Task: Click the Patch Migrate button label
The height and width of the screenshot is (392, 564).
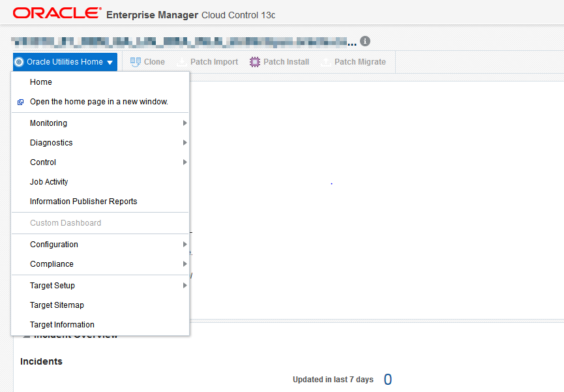Action: click(360, 62)
